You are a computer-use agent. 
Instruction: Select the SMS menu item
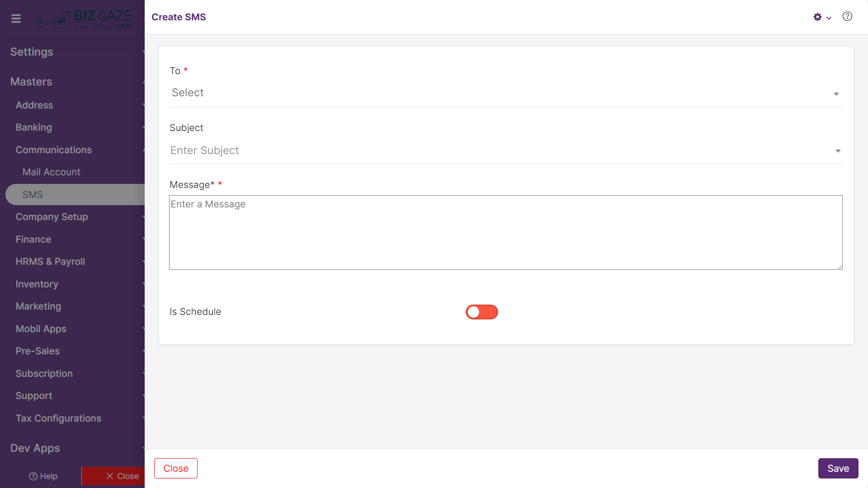(x=75, y=195)
